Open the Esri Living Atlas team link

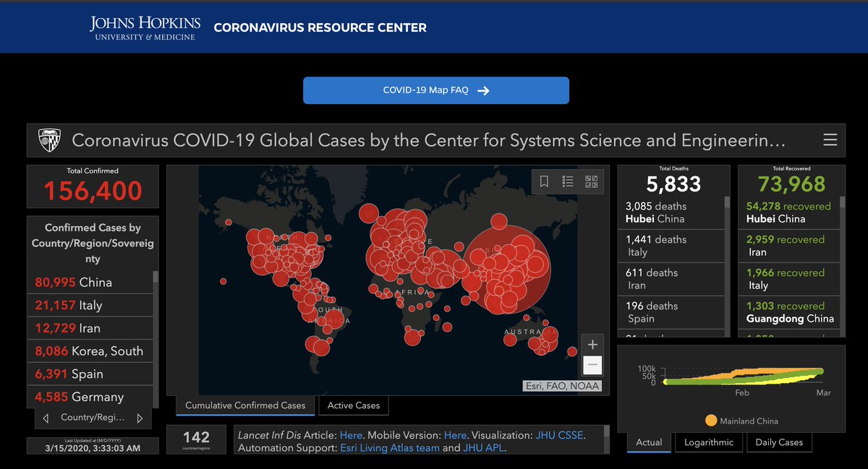pos(390,448)
